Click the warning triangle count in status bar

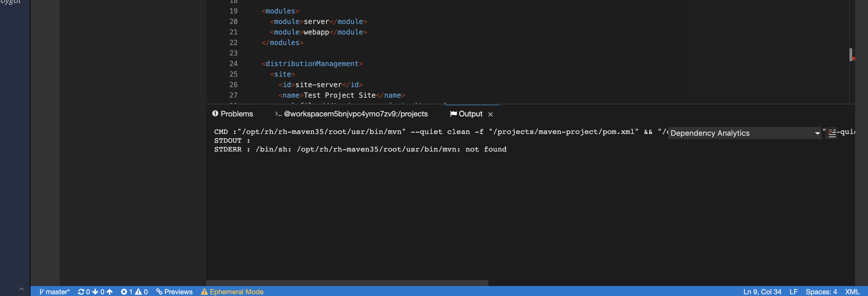click(141, 292)
